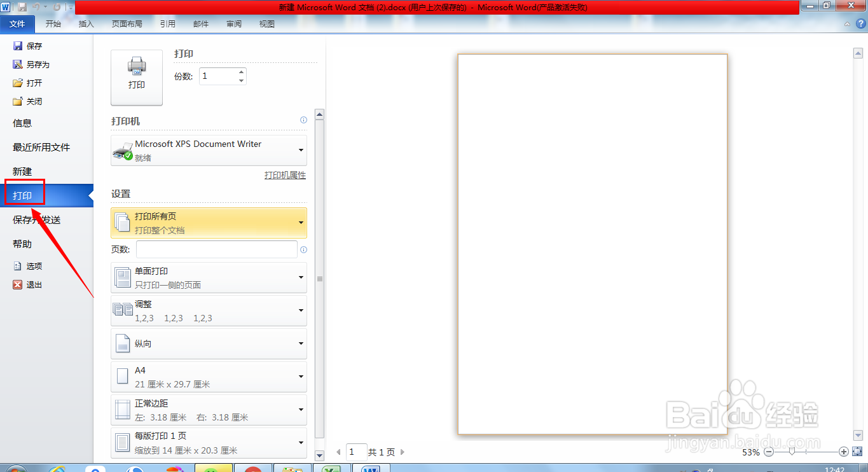Go to previous page in preview
The width and height of the screenshot is (868, 472).
pyautogui.click(x=338, y=452)
